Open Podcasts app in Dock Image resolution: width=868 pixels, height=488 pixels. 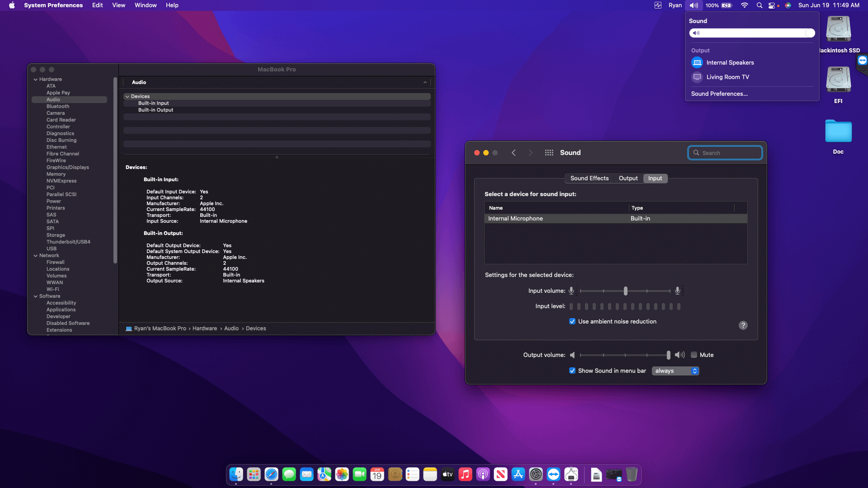pyautogui.click(x=483, y=474)
